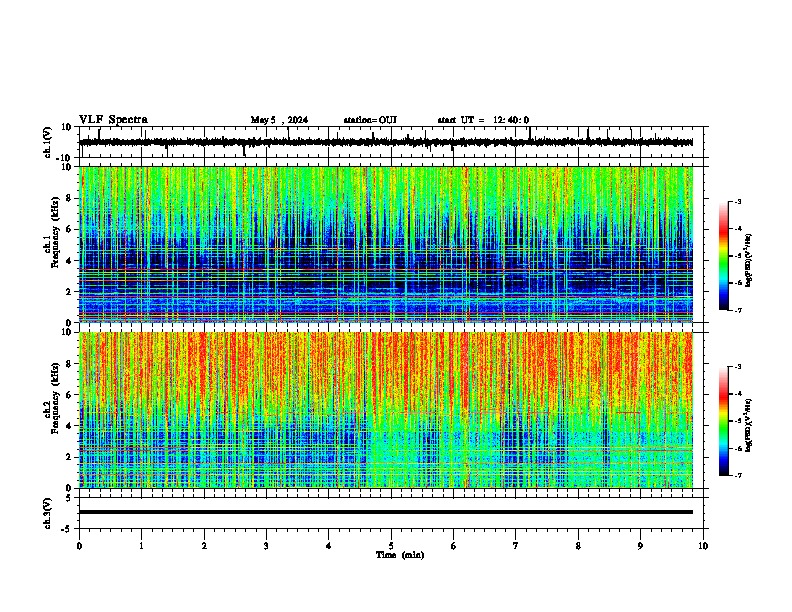Select the ch.2 color scale bar
792x612 pixels.
pyautogui.click(x=723, y=421)
